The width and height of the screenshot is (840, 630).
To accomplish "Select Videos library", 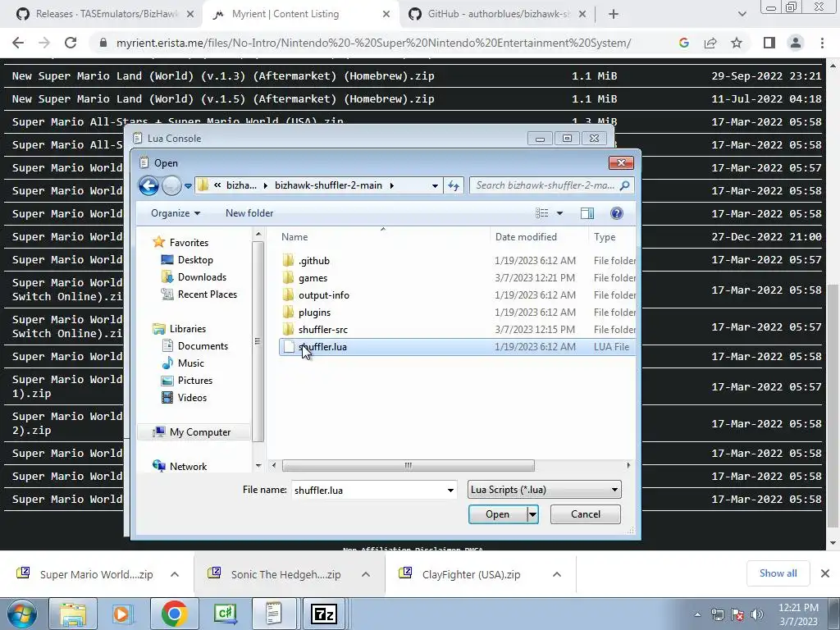I will (x=192, y=398).
